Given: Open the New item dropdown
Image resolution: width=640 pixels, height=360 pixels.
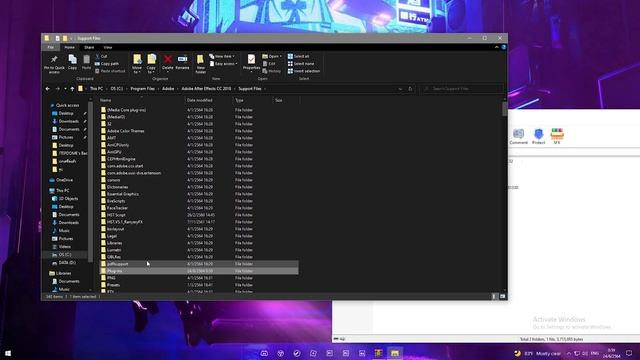Looking at the screenshot, I should (x=222, y=56).
